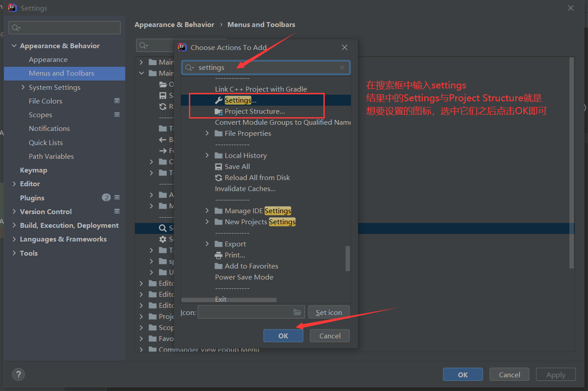Click the Local History folder icon
The image size is (588, 391).
pos(219,156)
